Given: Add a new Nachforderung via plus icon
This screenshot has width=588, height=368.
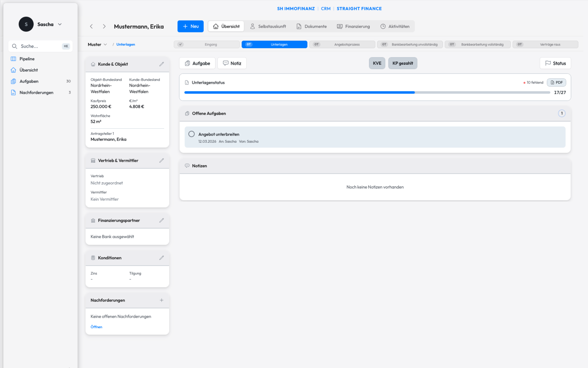Looking at the screenshot, I should pyautogui.click(x=162, y=300).
